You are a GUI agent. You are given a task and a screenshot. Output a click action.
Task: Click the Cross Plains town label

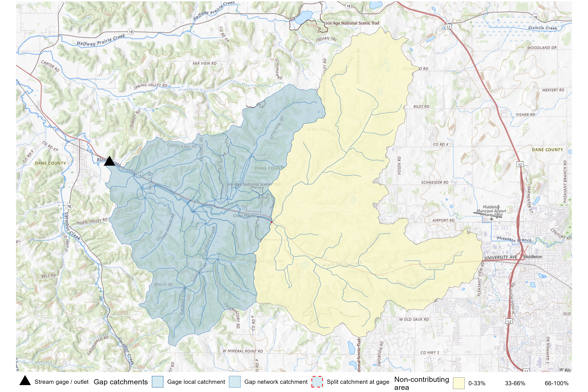tap(244, 215)
